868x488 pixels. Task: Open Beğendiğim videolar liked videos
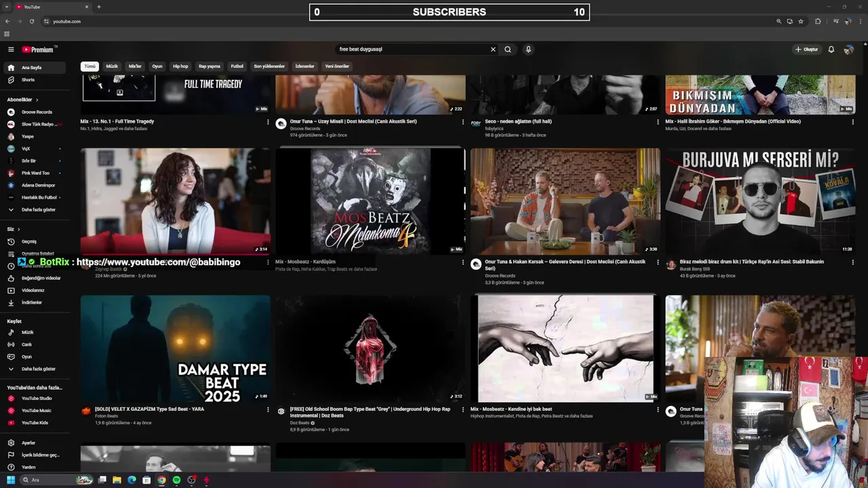coord(35,278)
